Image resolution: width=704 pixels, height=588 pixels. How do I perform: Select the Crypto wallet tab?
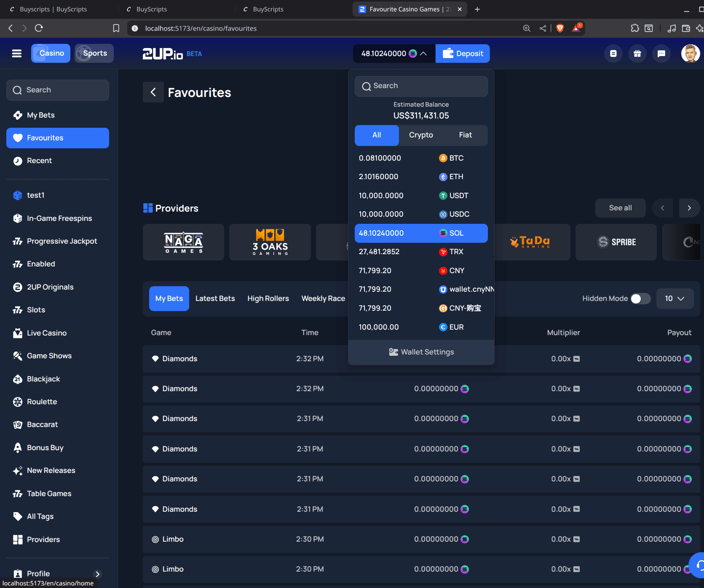point(420,135)
